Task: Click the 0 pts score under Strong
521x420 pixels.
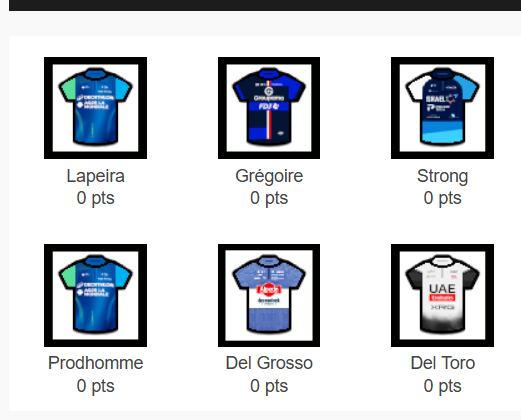Action: [442, 198]
